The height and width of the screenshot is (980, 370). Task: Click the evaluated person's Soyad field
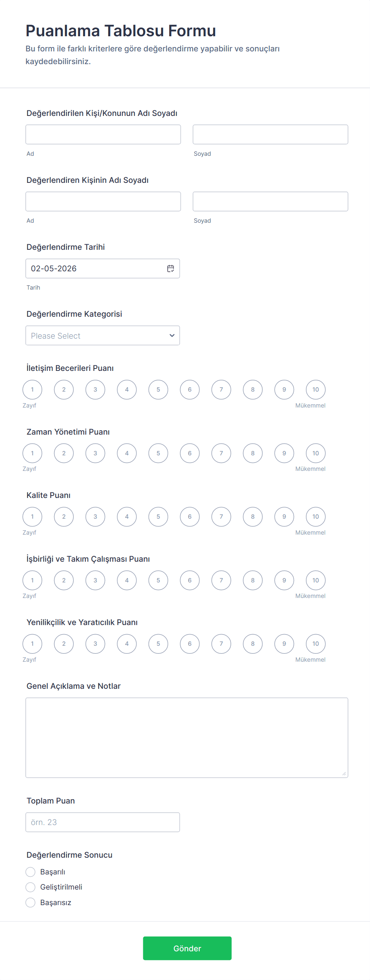pos(270,135)
